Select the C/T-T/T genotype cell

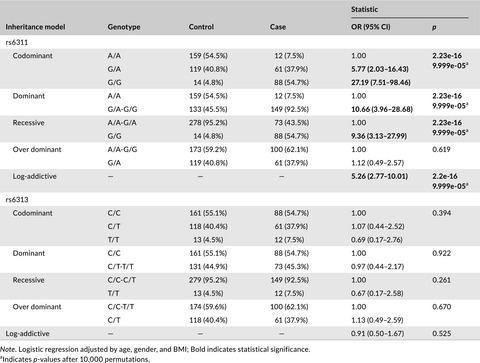tap(120, 267)
